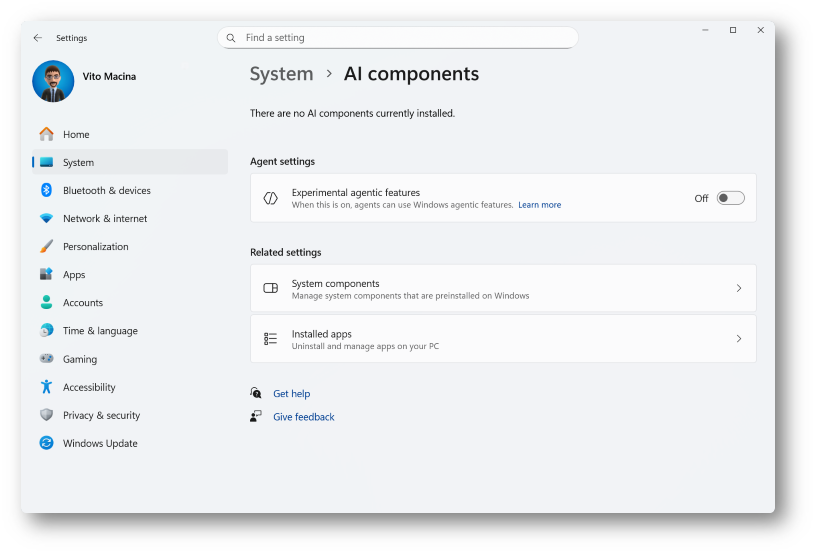Click the Privacy & security shield icon

(x=46, y=415)
